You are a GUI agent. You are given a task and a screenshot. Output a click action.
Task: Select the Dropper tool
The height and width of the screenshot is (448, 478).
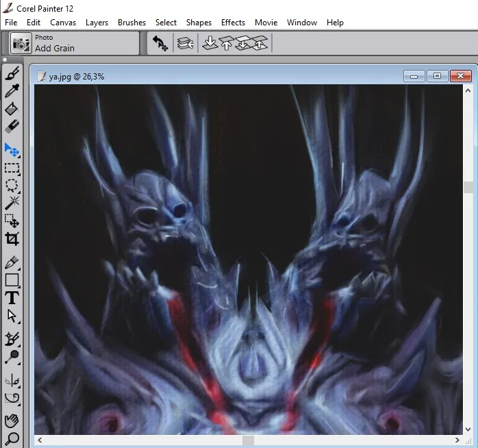12,90
